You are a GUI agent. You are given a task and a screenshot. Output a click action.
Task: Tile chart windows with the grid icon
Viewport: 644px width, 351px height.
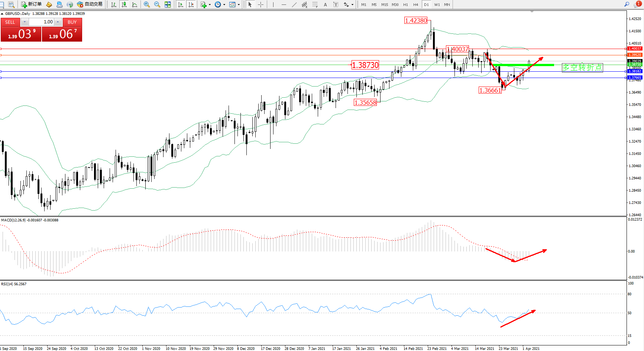pyautogui.click(x=168, y=4)
